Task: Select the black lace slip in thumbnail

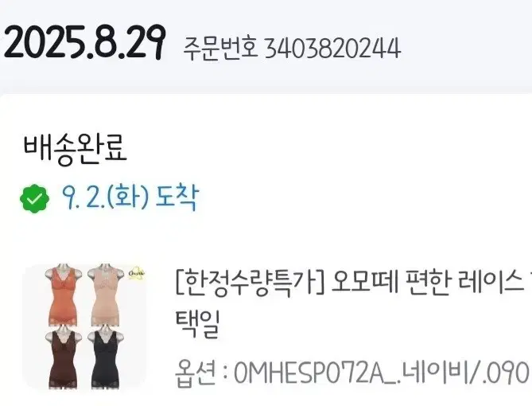Action: (105, 359)
